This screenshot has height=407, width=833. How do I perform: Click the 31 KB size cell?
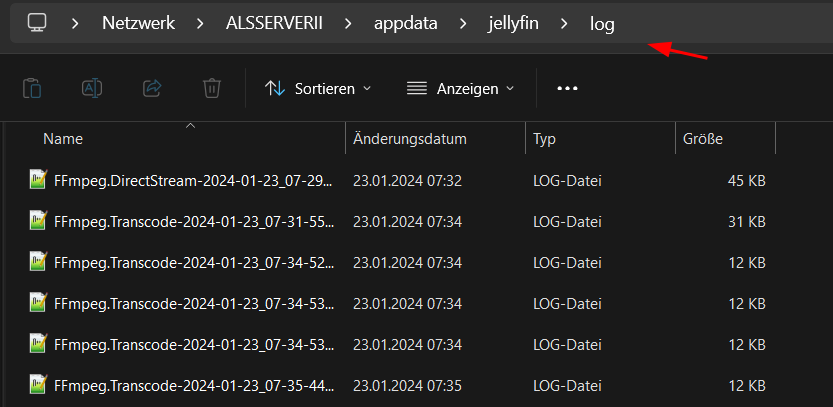[x=746, y=222]
